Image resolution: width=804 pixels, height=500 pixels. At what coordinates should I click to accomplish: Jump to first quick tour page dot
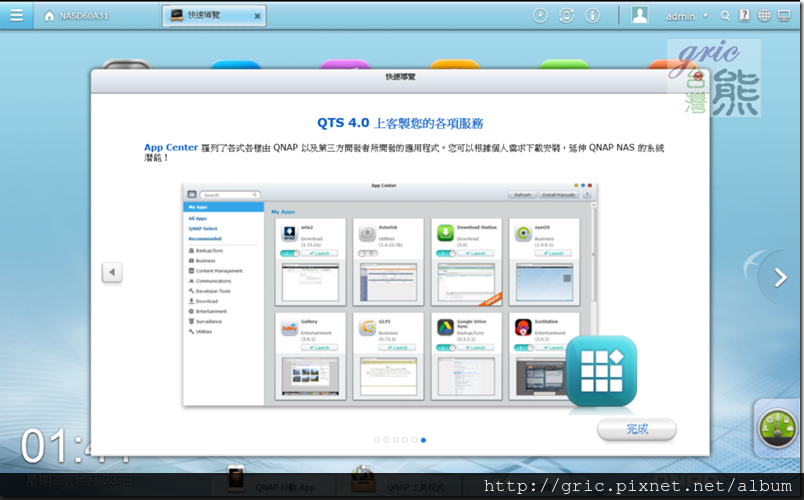(377, 440)
